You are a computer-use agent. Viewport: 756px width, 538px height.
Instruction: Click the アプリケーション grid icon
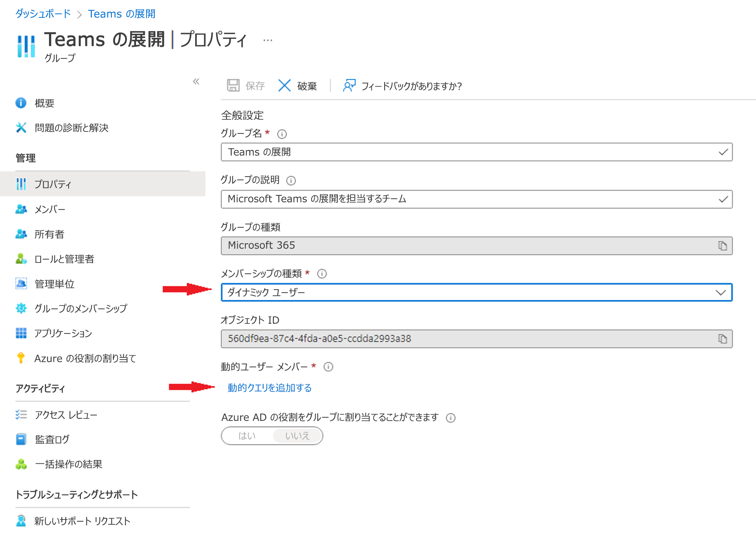point(21,333)
